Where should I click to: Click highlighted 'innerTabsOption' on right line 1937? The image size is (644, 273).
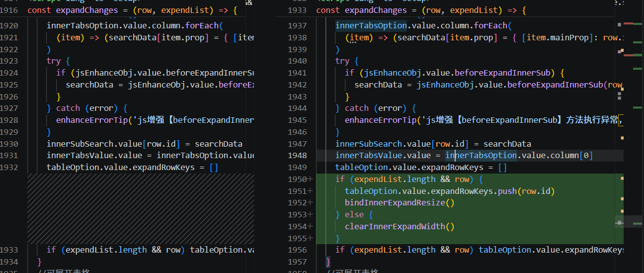(371, 25)
